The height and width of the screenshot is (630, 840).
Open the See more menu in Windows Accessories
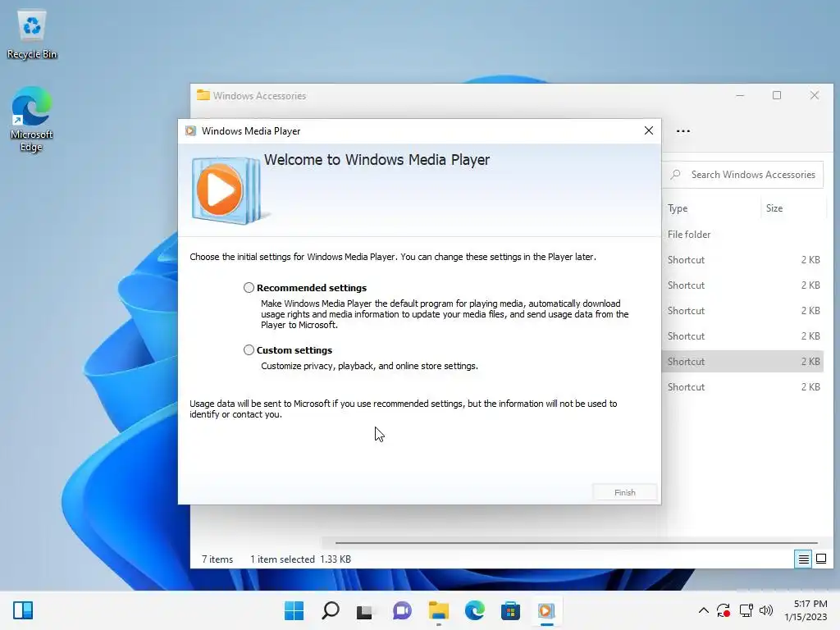pyautogui.click(x=683, y=131)
